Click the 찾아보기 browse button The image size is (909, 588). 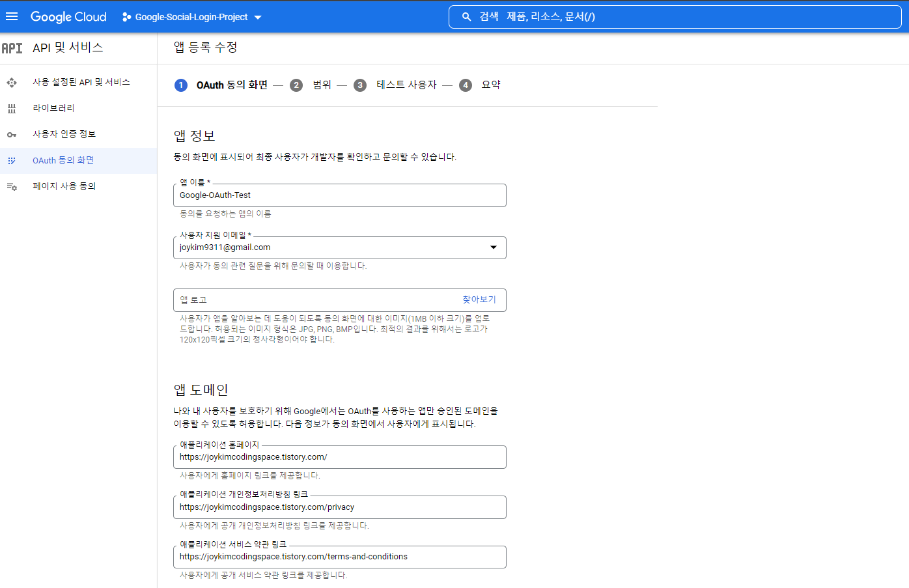479,300
